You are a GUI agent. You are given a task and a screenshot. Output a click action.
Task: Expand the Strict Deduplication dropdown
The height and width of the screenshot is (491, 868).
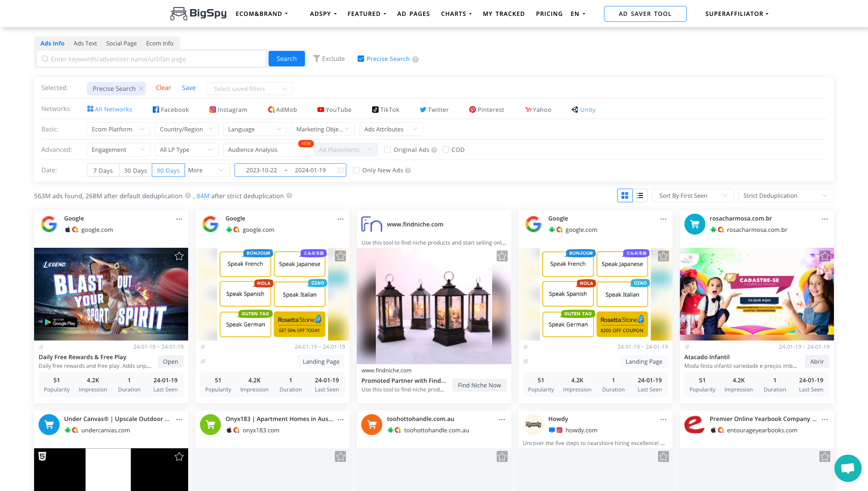(785, 195)
